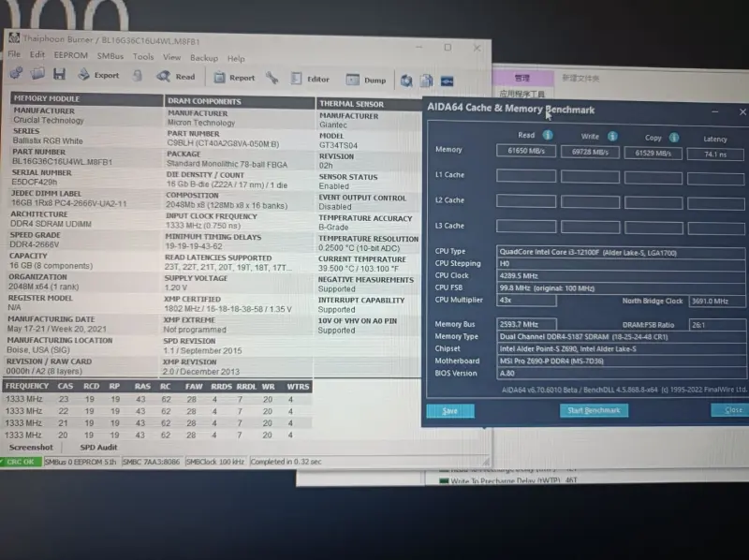Click the Read toolbar button
The height and width of the screenshot is (560, 749).
pyautogui.click(x=176, y=76)
